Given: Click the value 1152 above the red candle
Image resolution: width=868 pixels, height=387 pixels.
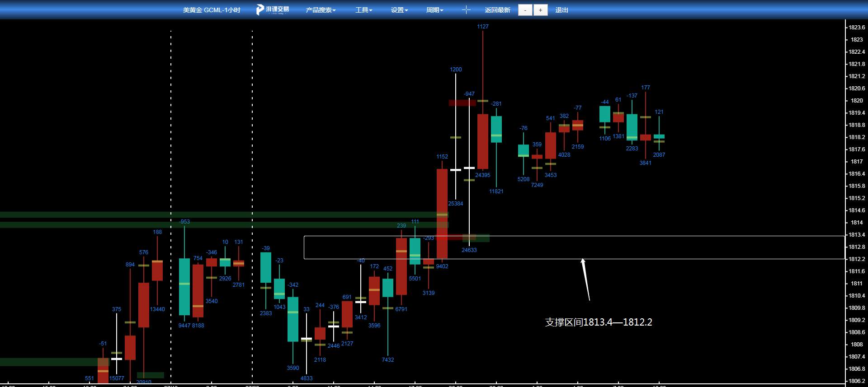Looking at the screenshot, I should pyautogui.click(x=442, y=157).
